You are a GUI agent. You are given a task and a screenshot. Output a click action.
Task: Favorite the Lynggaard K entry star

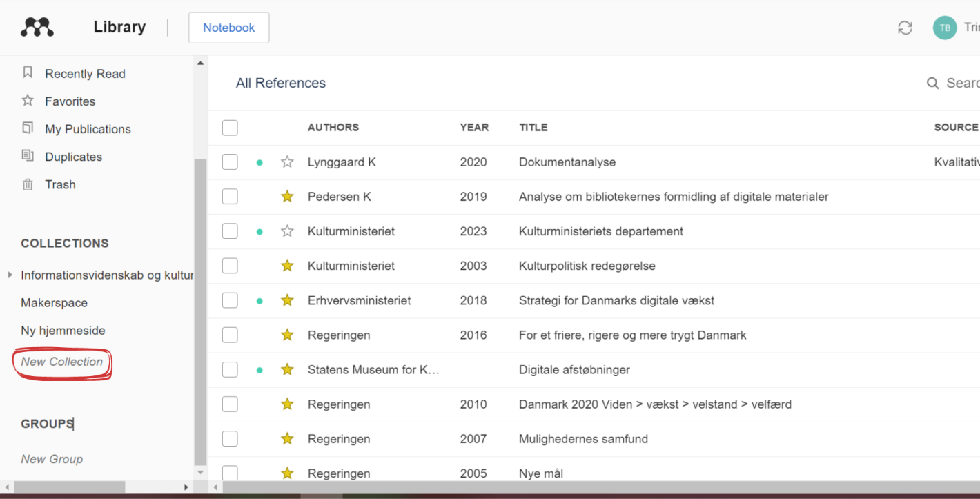[x=287, y=162]
